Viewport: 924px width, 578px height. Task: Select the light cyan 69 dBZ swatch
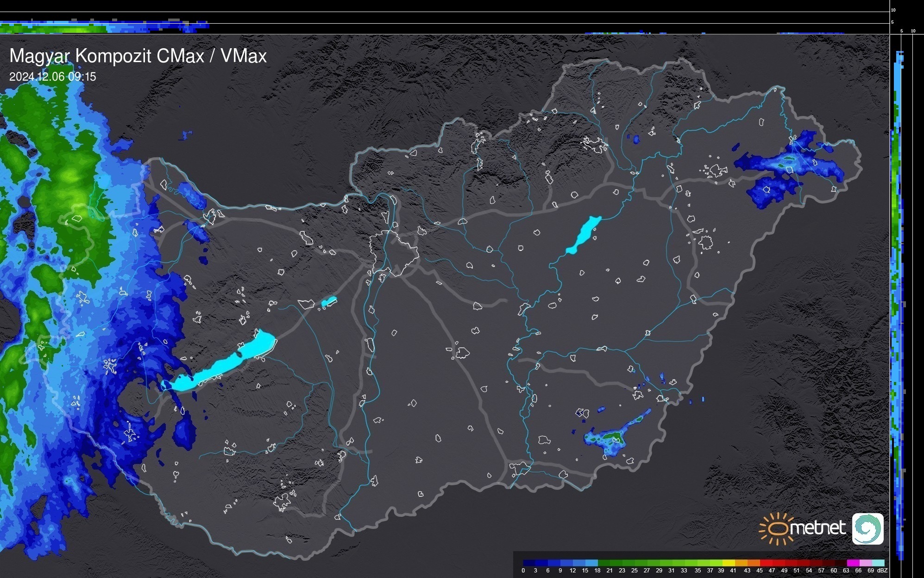pos(878,563)
